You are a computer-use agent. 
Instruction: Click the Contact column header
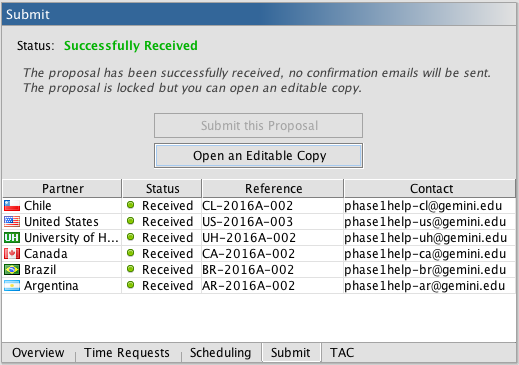click(x=431, y=189)
